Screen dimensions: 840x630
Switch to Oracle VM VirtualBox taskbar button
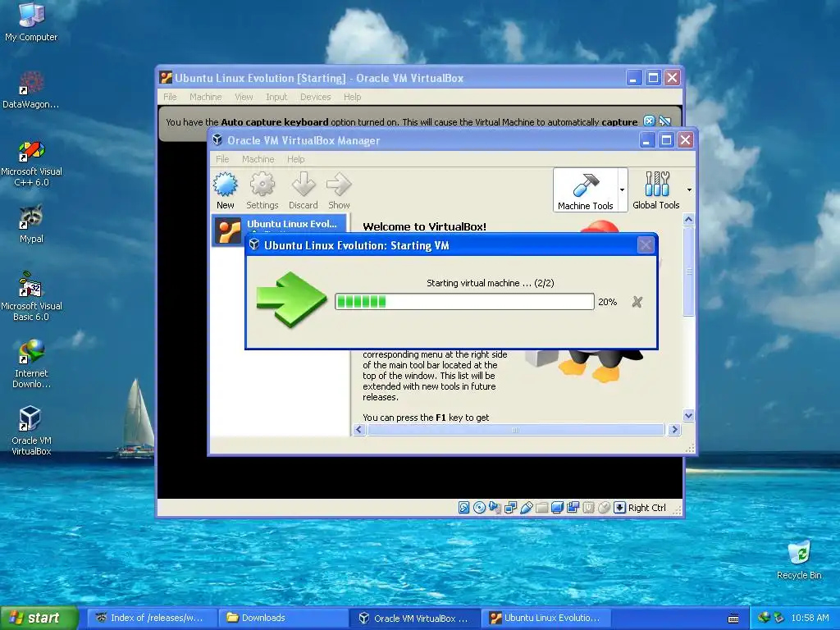[414, 618]
